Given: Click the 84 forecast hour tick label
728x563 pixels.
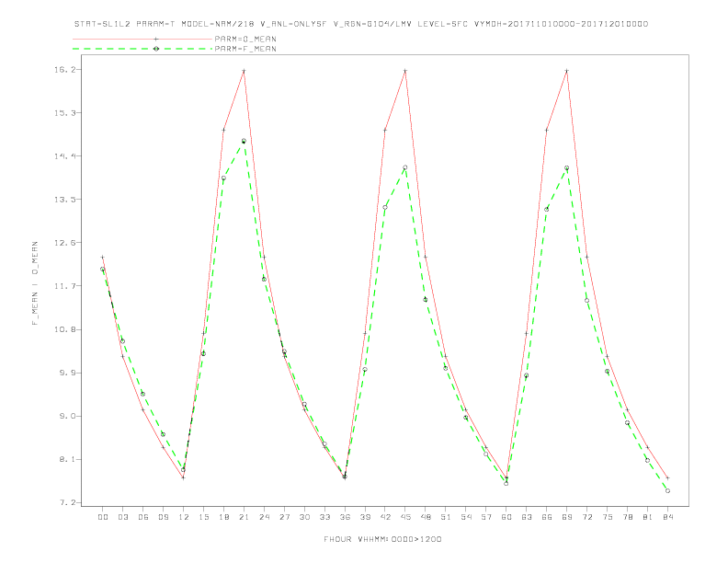Looking at the screenshot, I should click(667, 517).
